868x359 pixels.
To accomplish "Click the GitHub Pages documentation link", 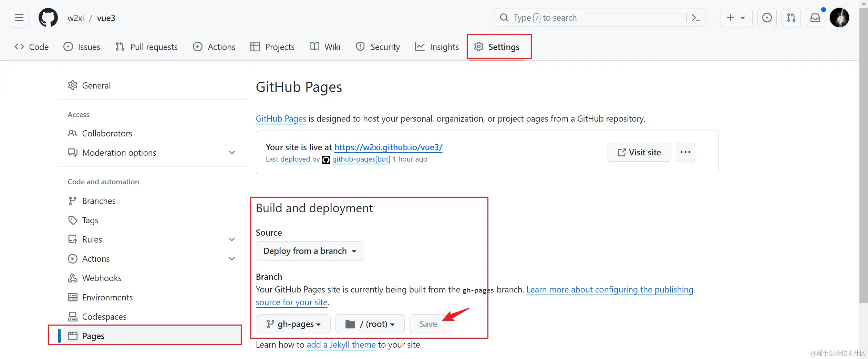I will point(281,119).
